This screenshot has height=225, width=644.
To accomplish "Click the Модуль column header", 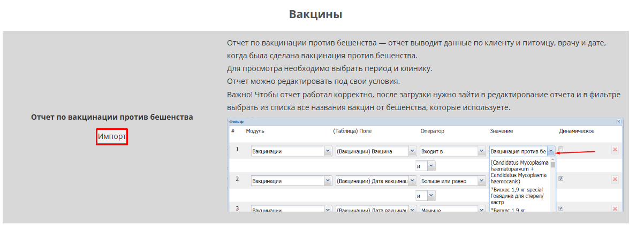I will [x=255, y=131].
